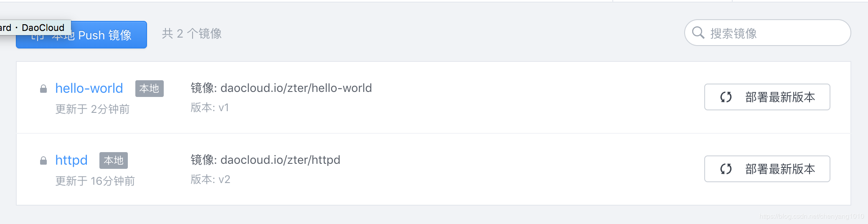This screenshot has height=224, width=868.
Task: Click the lock icon beside hello-world
Action: (x=43, y=89)
